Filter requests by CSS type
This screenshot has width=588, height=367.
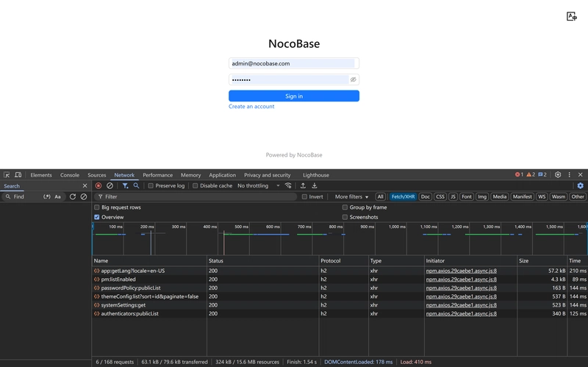pos(440,196)
